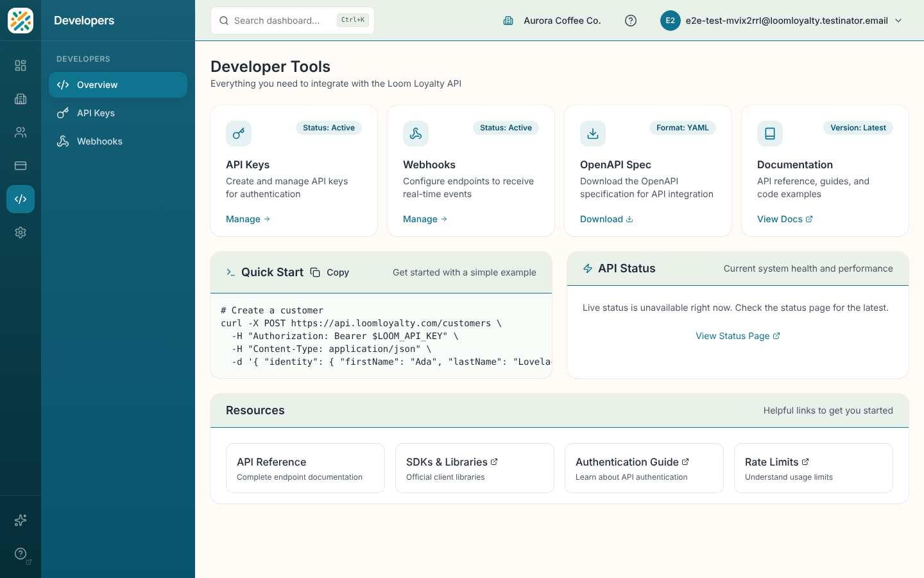Open Authentication Guide resource card
The width and height of the screenshot is (924, 578).
[x=644, y=468]
